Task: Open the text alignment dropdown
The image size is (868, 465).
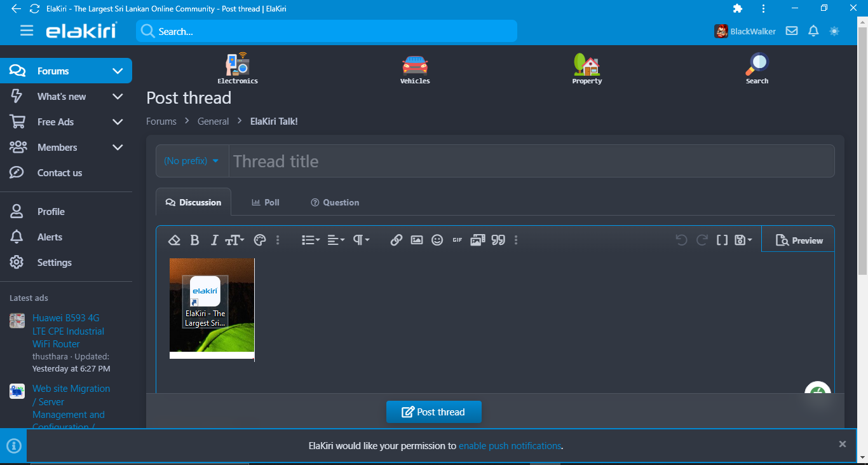Action: click(x=336, y=240)
